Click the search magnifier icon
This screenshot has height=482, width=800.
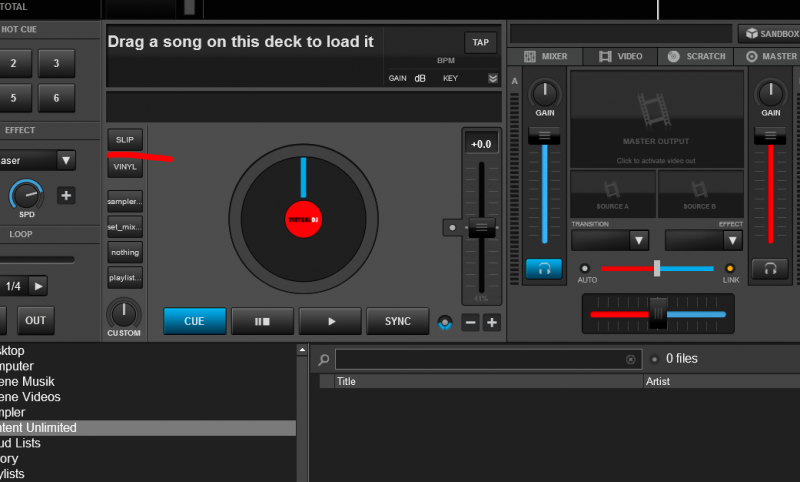(323, 360)
